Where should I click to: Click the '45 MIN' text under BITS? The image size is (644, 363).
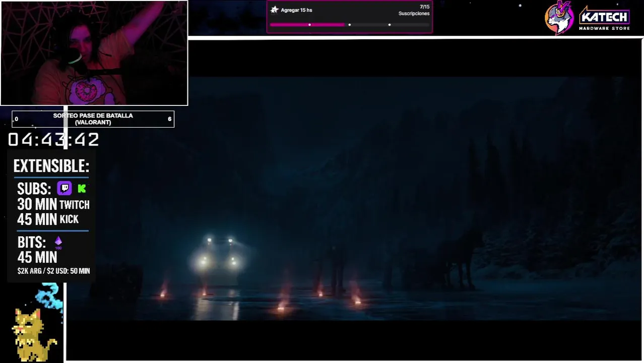point(37,258)
